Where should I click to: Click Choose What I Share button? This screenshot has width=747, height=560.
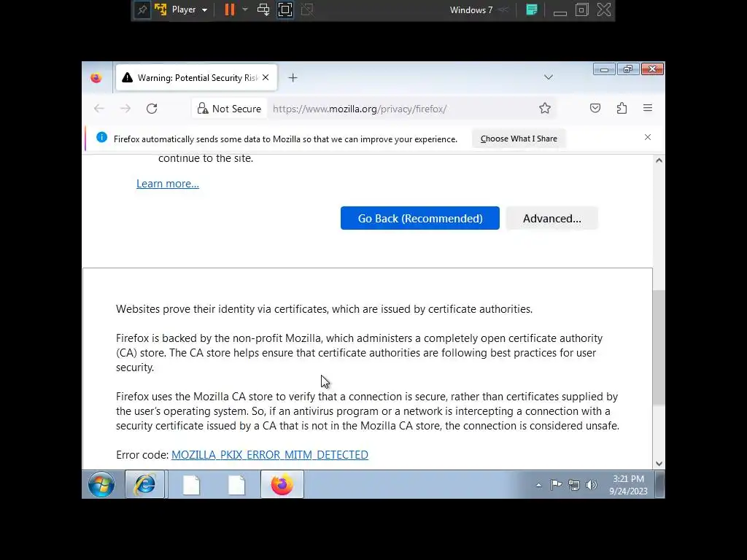tap(519, 139)
